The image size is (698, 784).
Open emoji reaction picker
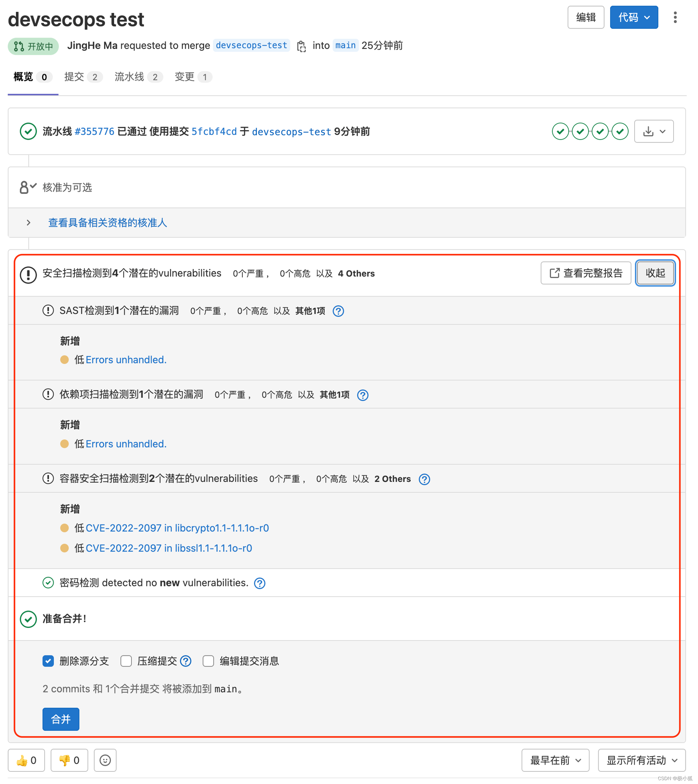(x=105, y=760)
